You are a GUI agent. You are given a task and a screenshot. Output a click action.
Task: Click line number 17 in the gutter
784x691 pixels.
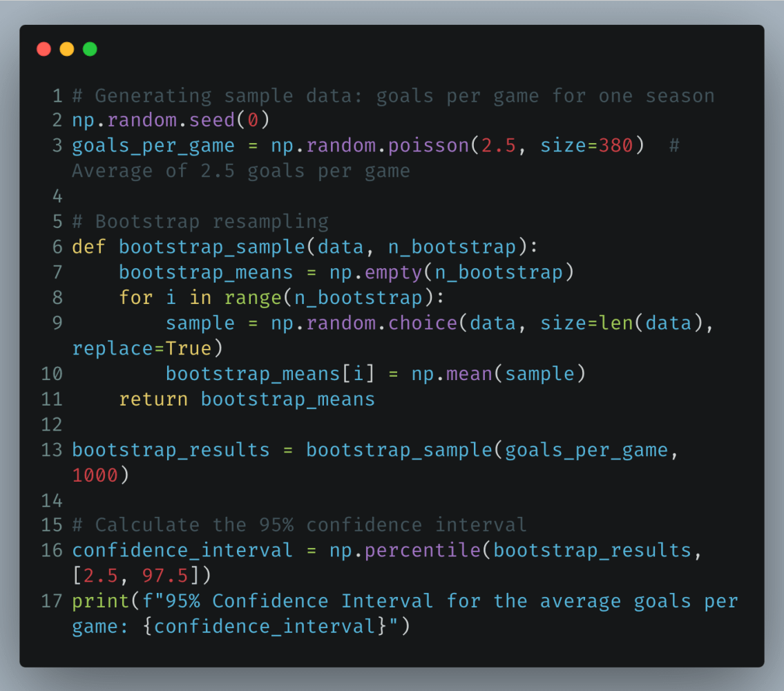pyautogui.click(x=52, y=600)
